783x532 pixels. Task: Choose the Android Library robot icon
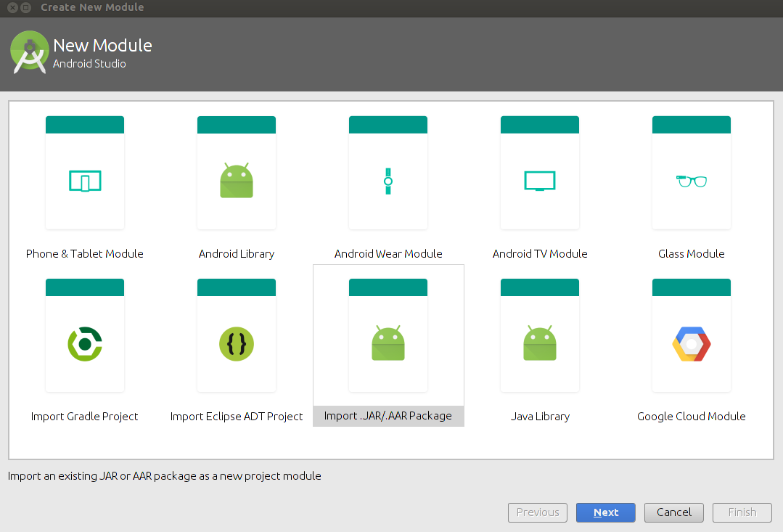click(237, 181)
